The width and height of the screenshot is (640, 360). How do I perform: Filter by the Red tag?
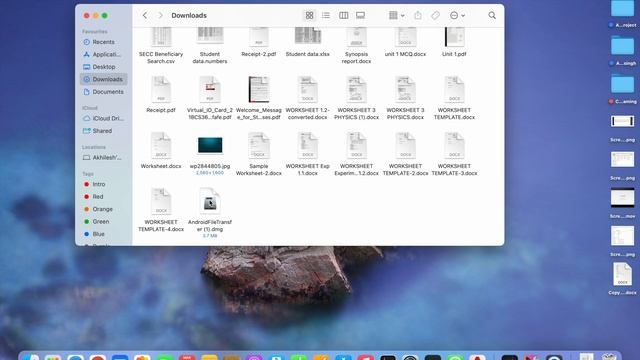104,196
